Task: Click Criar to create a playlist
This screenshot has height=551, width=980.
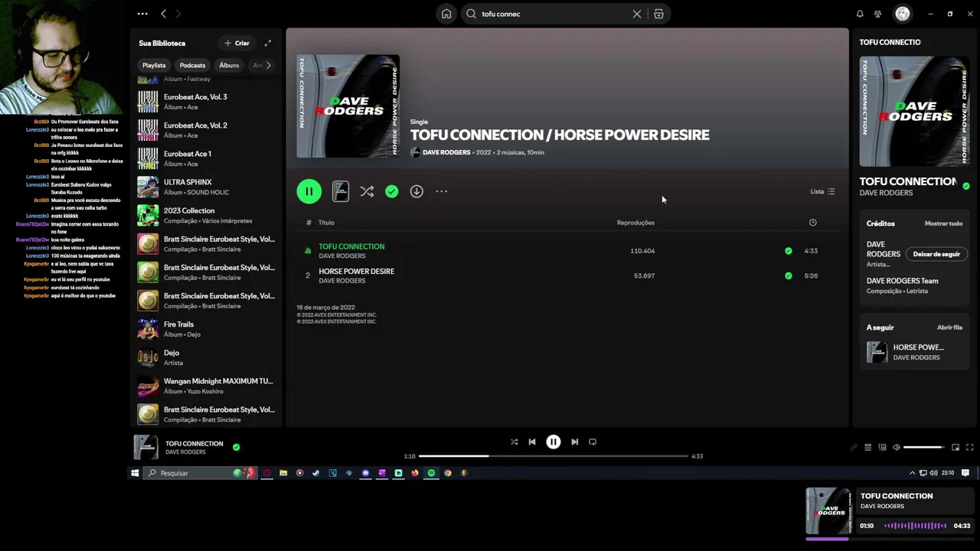Action: (237, 43)
